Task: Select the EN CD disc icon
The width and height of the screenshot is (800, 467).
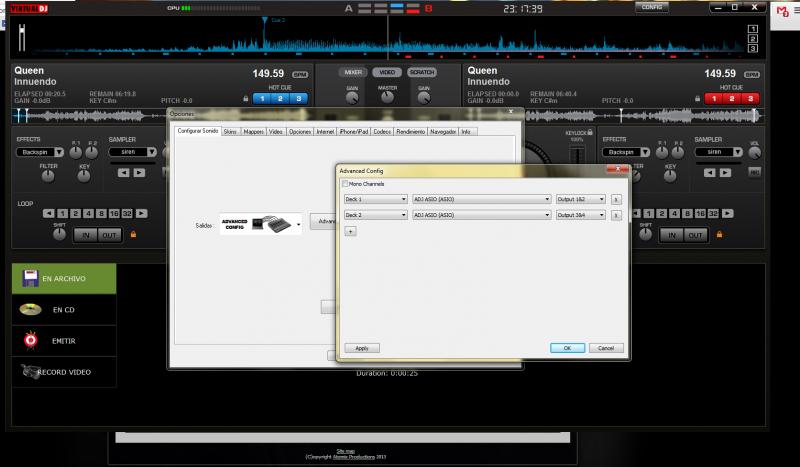Action: pyautogui.click(x=29, y=310)
